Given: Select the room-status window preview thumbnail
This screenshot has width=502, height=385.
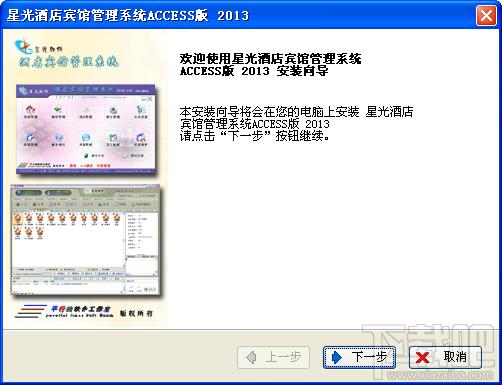Looking at the screenshot, I should click(86, 240).
